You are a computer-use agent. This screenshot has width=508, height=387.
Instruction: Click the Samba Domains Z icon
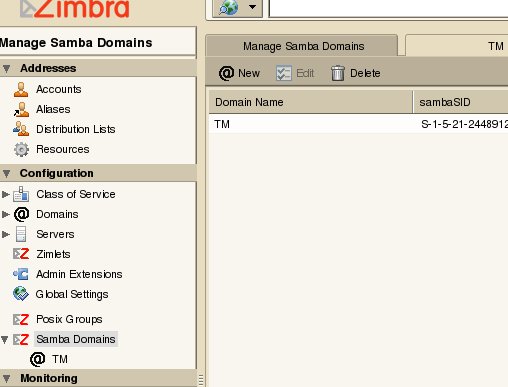point(21,339)
